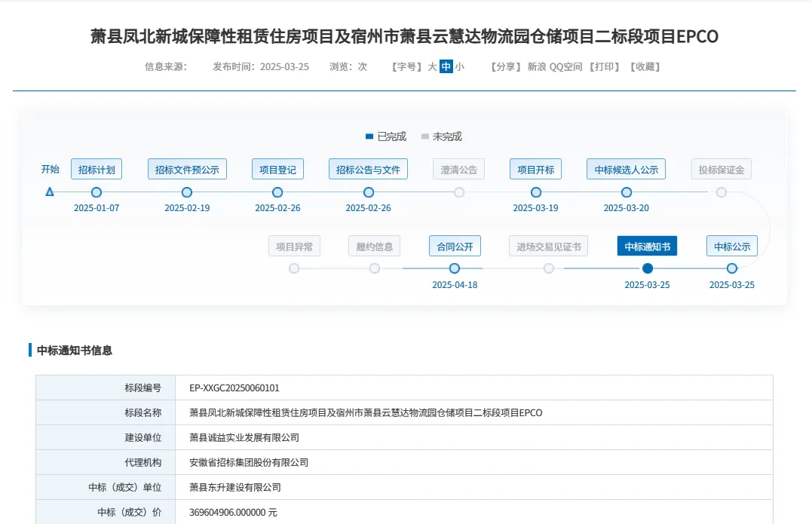Select the 中标通知书 active tab
This screenshot has width=812, height=524.
647,247
